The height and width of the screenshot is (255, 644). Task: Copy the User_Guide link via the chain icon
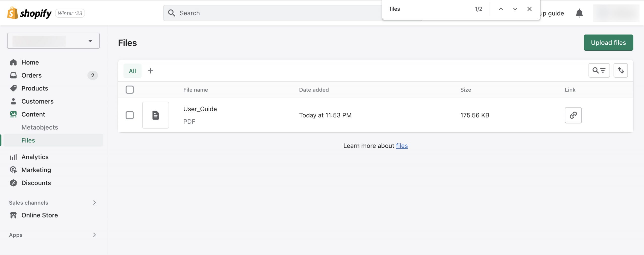coord(573,115)
